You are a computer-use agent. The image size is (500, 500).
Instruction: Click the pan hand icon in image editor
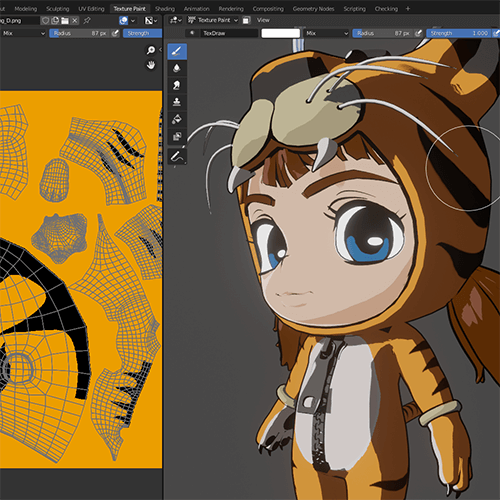[x=151, y=65]
